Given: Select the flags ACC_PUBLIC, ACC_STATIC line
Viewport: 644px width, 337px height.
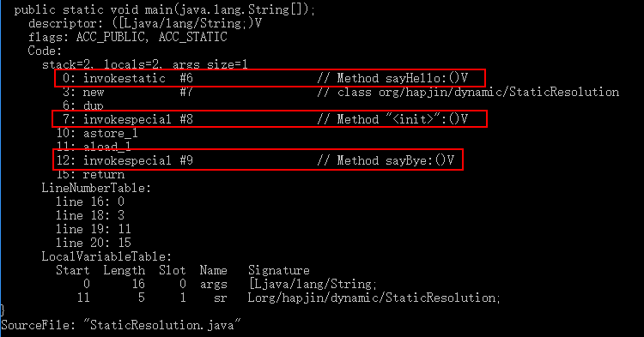Looking at the screenshot, I should coord(128,37).
